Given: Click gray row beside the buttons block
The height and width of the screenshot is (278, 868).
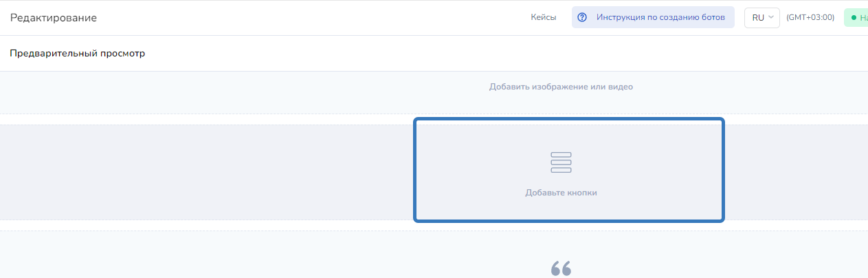Looking at the screenshot, I should (206, 172).
